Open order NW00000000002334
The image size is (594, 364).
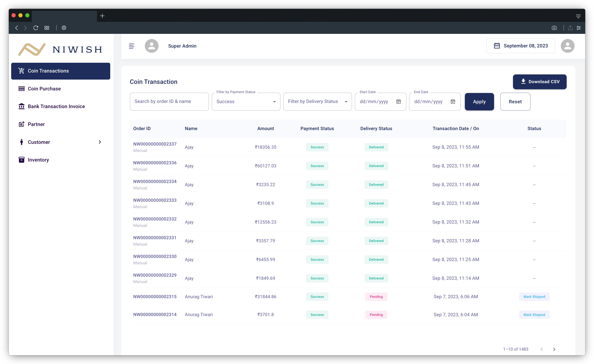point(155,182)
